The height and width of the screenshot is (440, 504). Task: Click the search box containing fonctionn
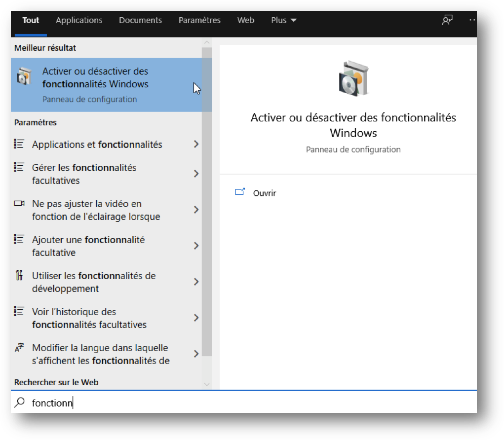(x=244, y=402)
